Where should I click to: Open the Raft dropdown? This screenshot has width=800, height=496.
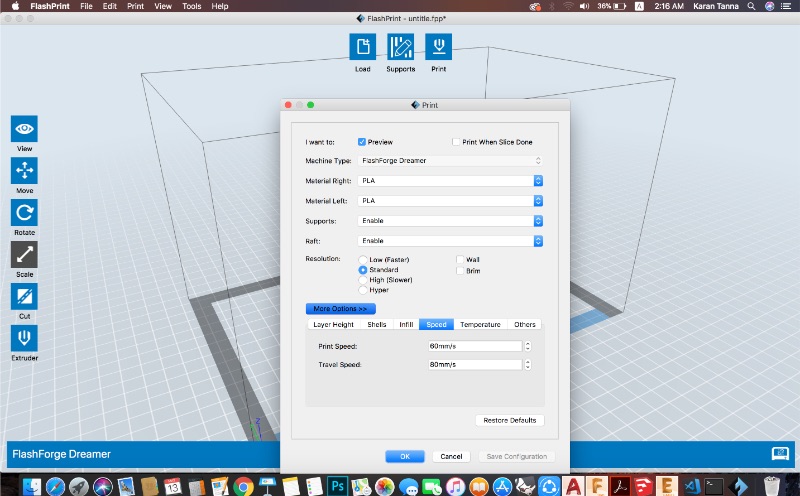(x=450, y=240)
